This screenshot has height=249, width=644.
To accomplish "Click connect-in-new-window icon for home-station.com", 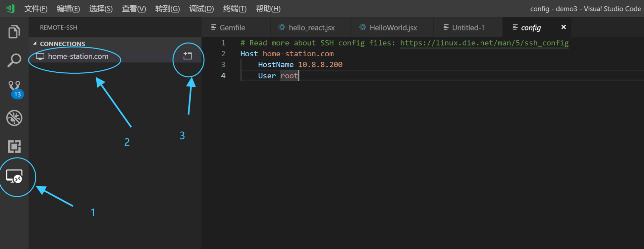I will point(188,56).
